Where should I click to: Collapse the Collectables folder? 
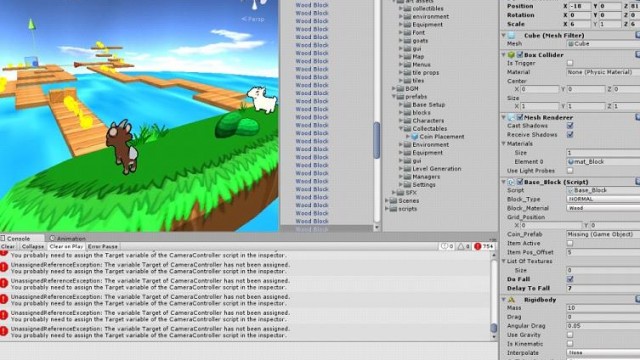[x=401, y=129]
